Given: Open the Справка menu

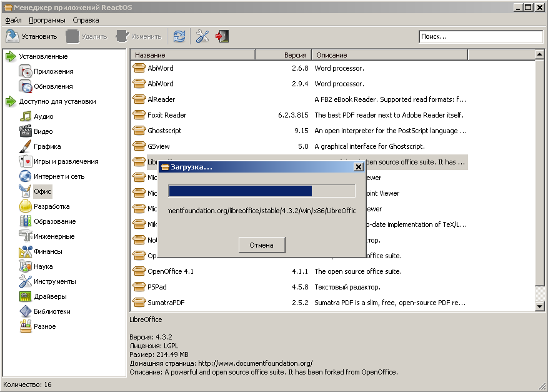Looking at the screenshot, I should pos(86,20).
